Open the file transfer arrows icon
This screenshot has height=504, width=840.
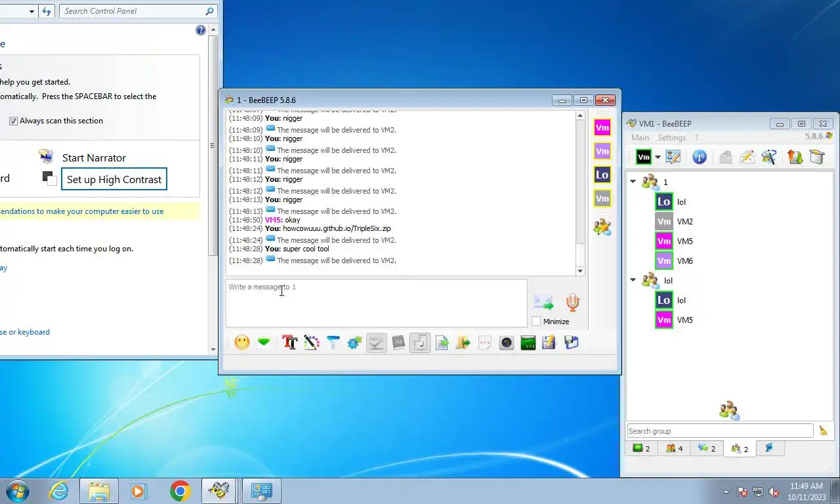(x=795, y=157)
